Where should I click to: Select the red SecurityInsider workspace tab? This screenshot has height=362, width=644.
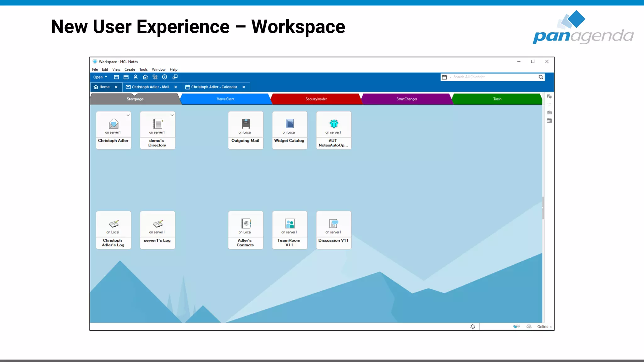pyautogui.click(x=316, y=99)
